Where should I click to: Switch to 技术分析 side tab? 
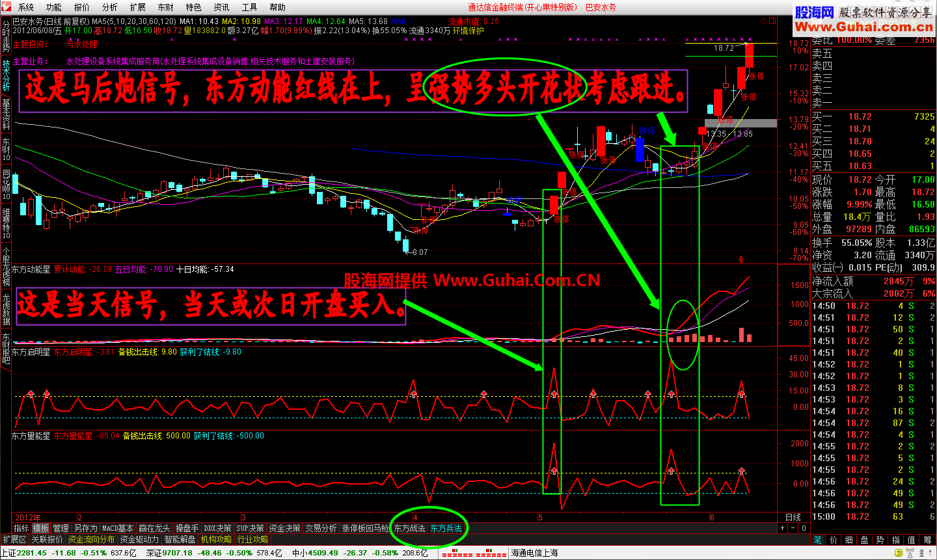point(6,75)
